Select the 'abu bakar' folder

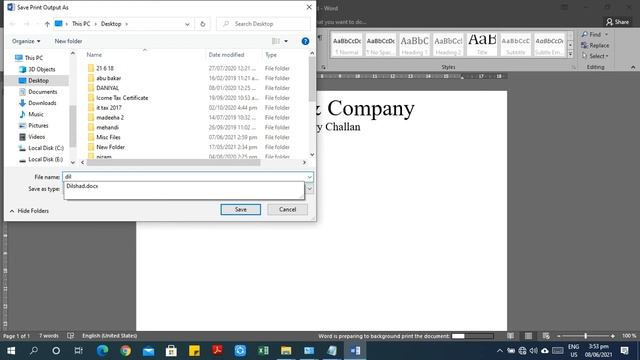click(x=109, y=78)
